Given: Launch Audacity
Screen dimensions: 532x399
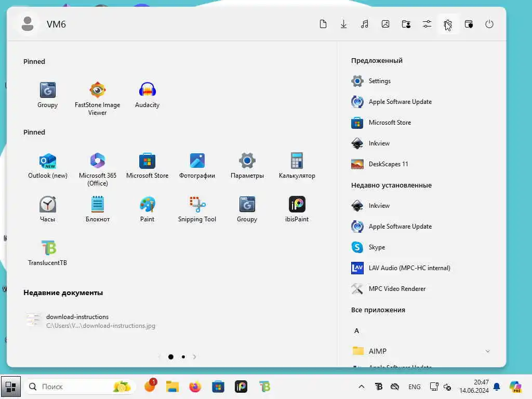Looking at the screenshot, I should 147,95.
